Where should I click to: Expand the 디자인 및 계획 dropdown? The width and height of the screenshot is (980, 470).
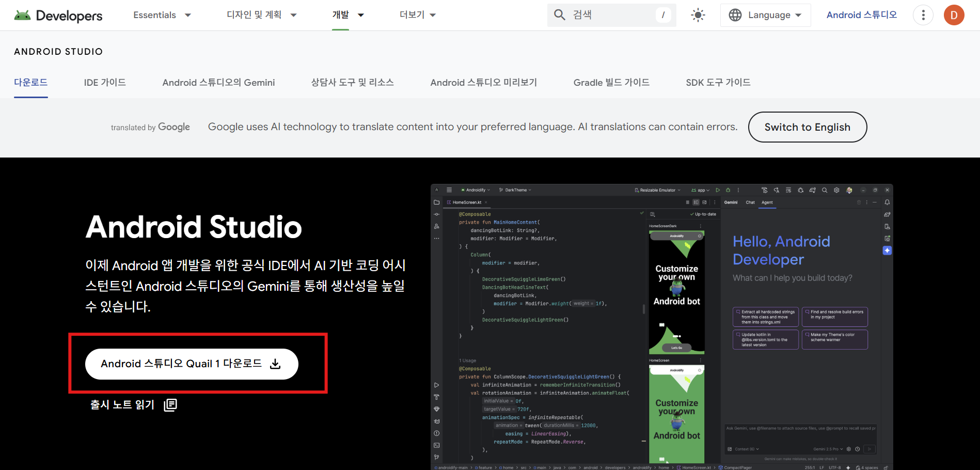[x=262, y=15]
